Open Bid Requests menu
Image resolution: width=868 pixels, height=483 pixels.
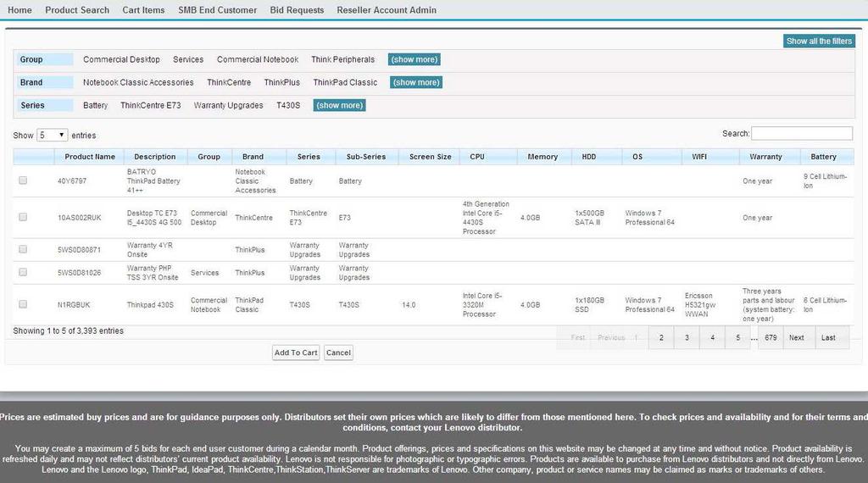[x=297, y=10]
